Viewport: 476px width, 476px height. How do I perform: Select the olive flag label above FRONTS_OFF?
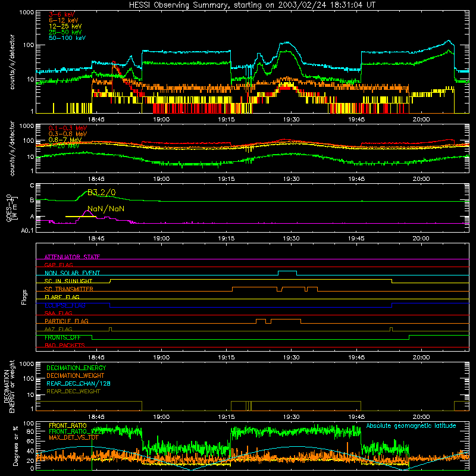tap(58, 329)
